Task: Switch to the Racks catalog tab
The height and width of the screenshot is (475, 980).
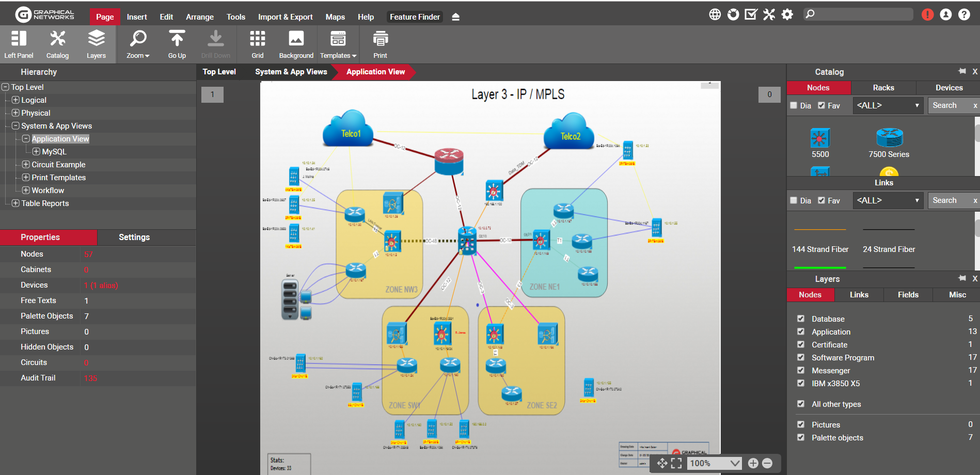Action: click(883, 88)
